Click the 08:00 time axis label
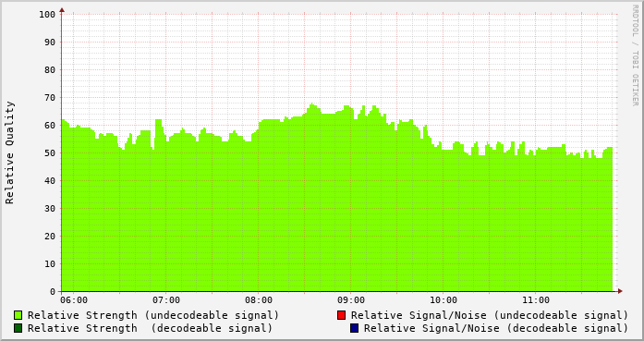644x341 pixels. 259,300
